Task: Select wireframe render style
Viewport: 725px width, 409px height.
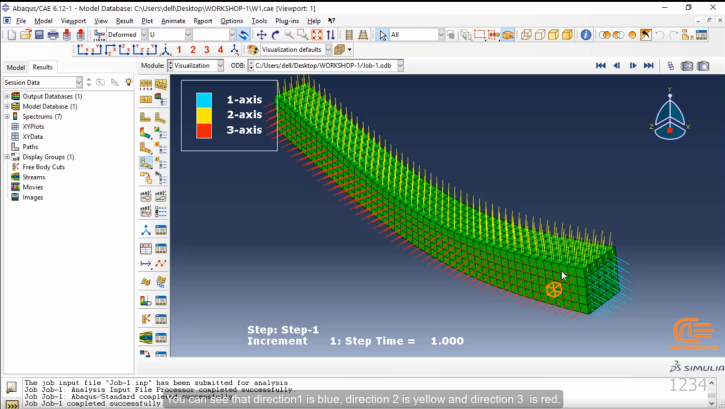Action: click(x=526, y=35)
